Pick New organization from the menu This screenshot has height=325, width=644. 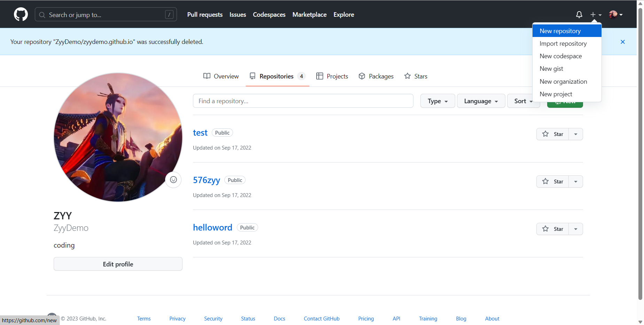(x=567, y=82)
